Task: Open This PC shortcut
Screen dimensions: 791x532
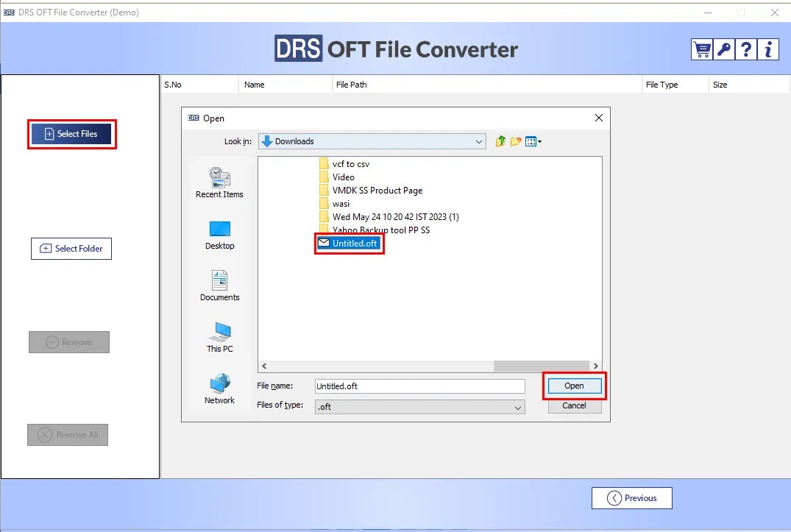Action: coord(219,337)
